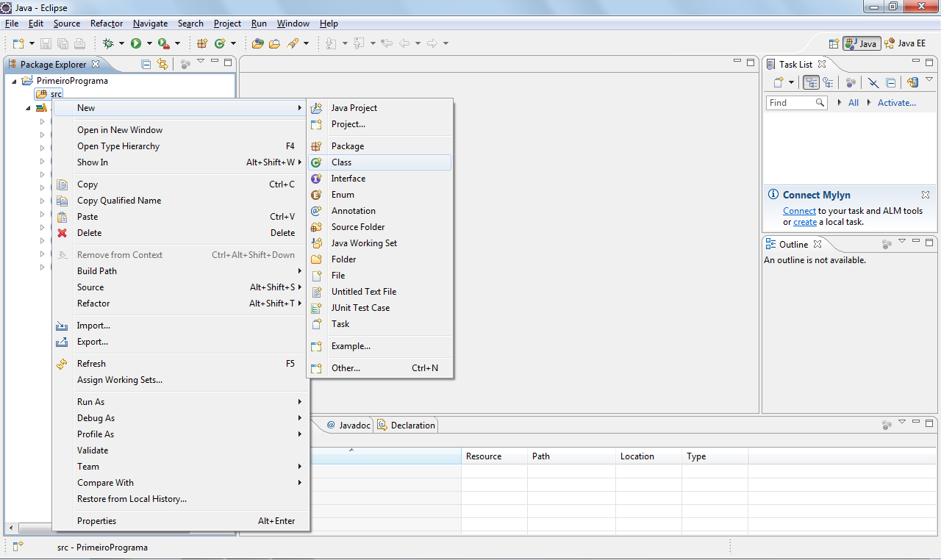Open the Run button dropdown arrow
This screenshot has height=560, width=941.
(149, 43)
